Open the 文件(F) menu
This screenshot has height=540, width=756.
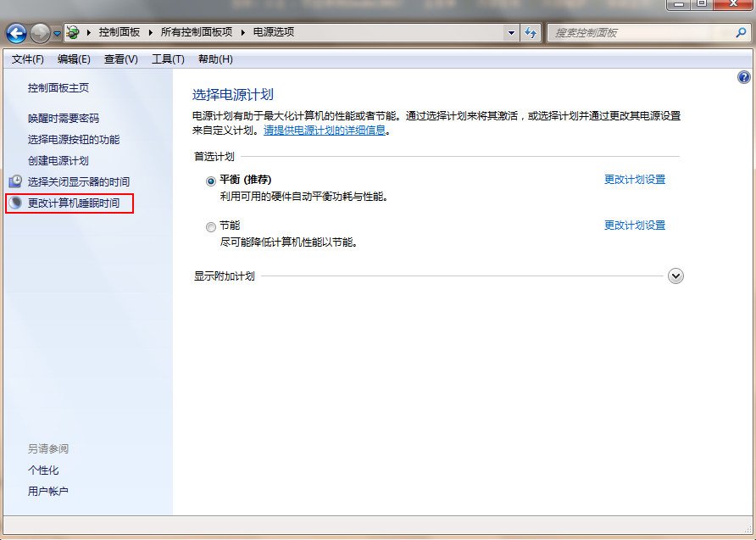click(x=28, y=59)
